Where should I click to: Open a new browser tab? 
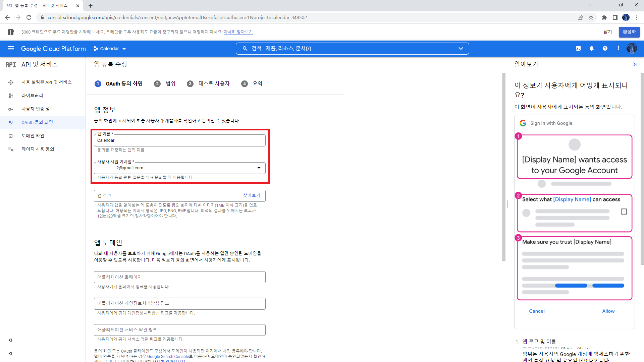point(91,6)
